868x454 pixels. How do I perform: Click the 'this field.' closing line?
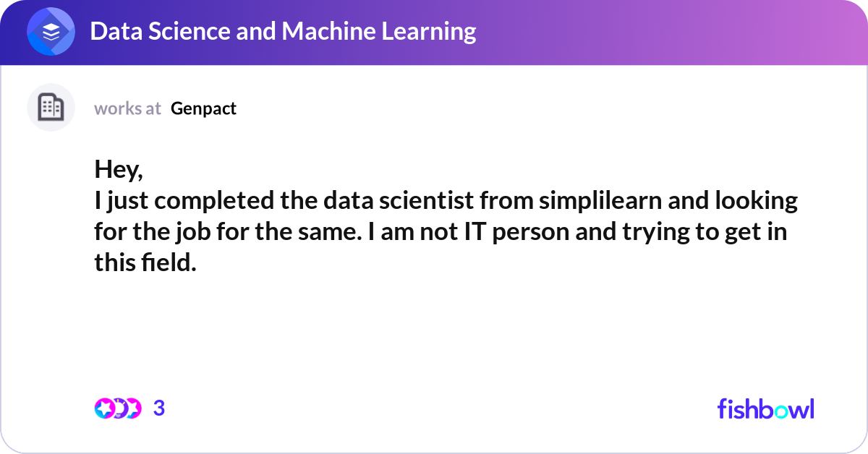pyautogui.click(x=145, y=262)
